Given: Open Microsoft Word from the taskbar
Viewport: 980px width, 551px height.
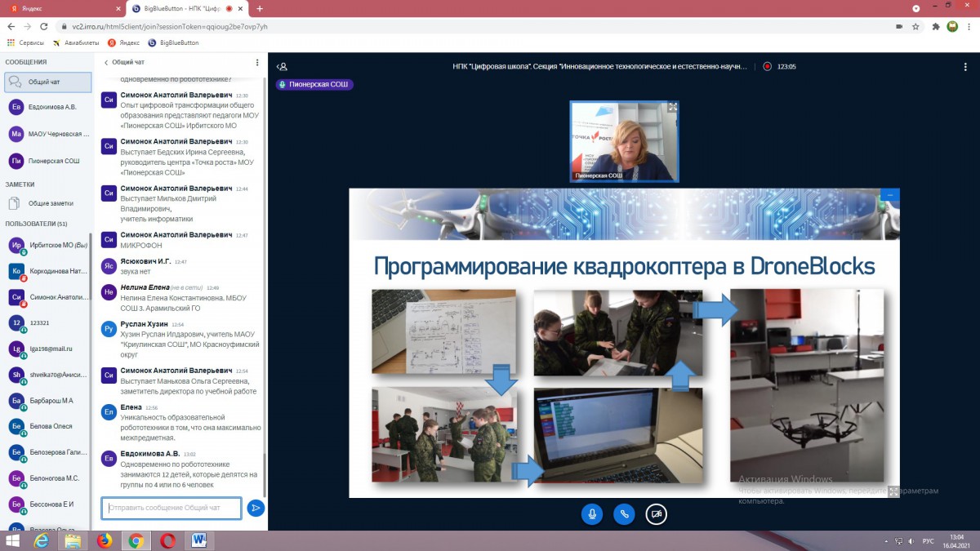Looking at the screenshot, I should click(199, 540).
